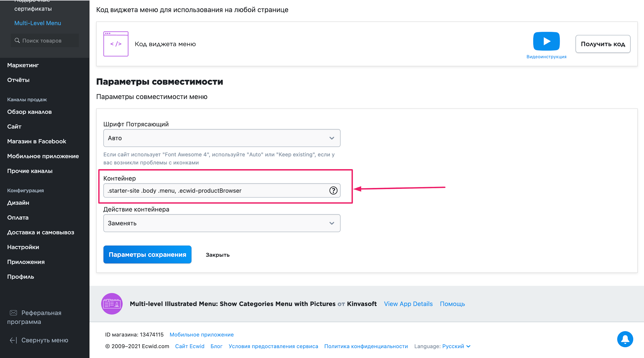Expand the Шрифт Потрясающий dropdown
The height and width of the screenshot is (358, 644).
click(x=222, y=138)
